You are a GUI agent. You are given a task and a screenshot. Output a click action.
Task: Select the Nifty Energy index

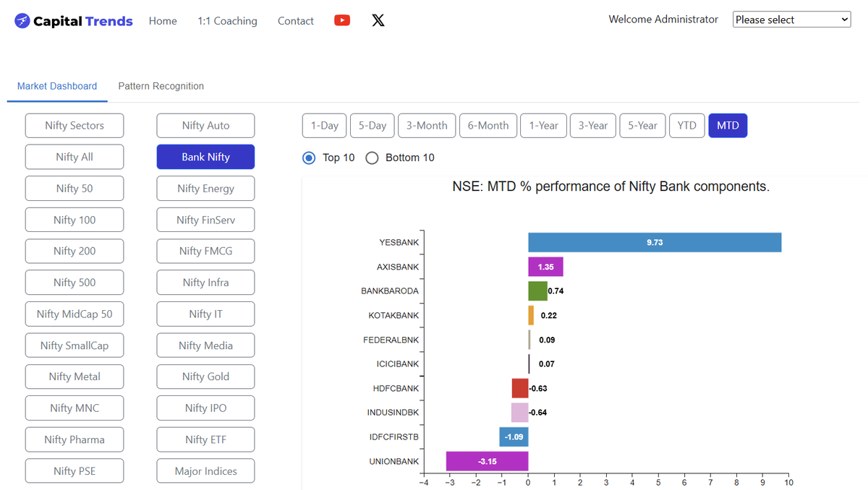point(206,189)
